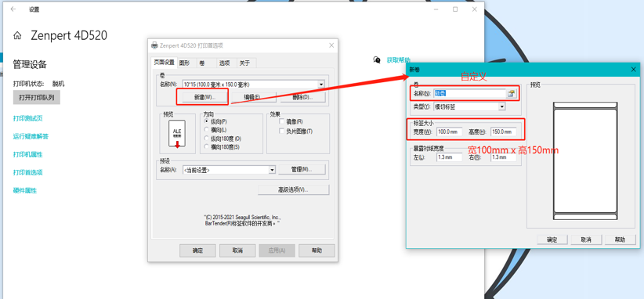
Task: Open the stock type dropdown in new stock dialog
Action: (x=501, y=106)
